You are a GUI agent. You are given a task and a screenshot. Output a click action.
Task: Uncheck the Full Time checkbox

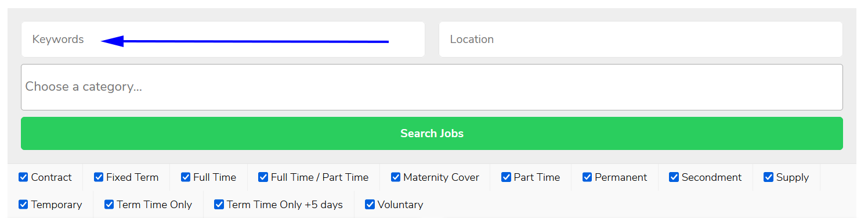click(186, 177)
